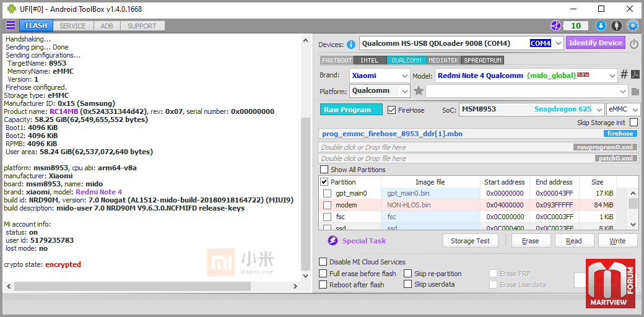The height and width of the screenshot is (317, 644).
Task: Click the log panel vertical scrollbar thumb
Action: [x=305, y=193]
